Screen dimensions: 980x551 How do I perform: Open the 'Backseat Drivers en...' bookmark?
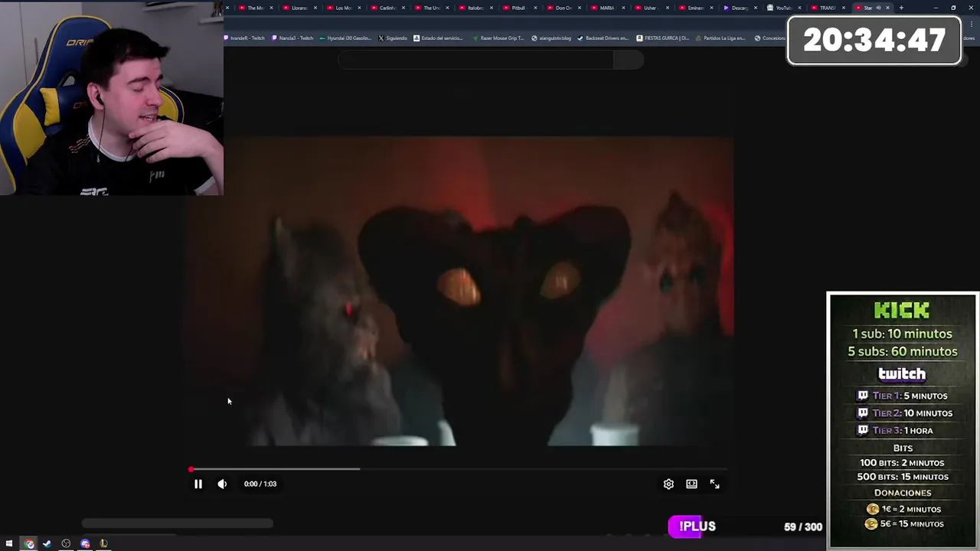603,38
